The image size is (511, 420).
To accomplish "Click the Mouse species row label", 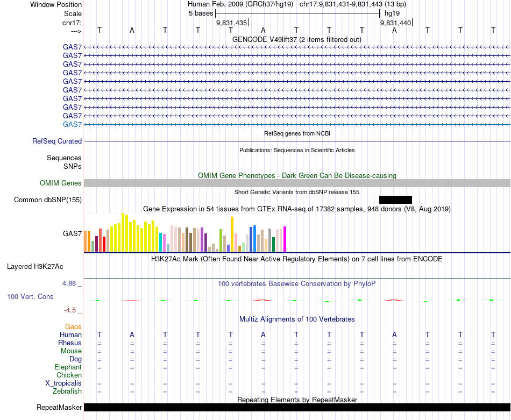I will pos(71,351).
